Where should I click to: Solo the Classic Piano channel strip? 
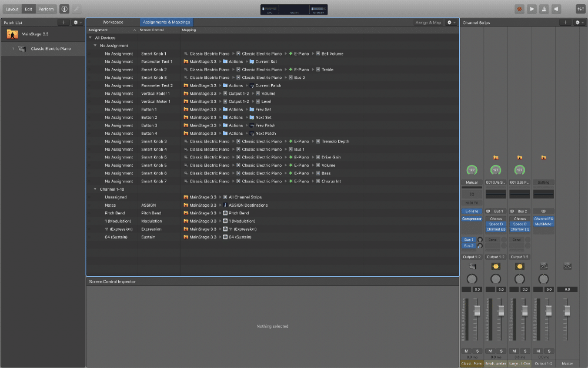(x=477, y=351)
